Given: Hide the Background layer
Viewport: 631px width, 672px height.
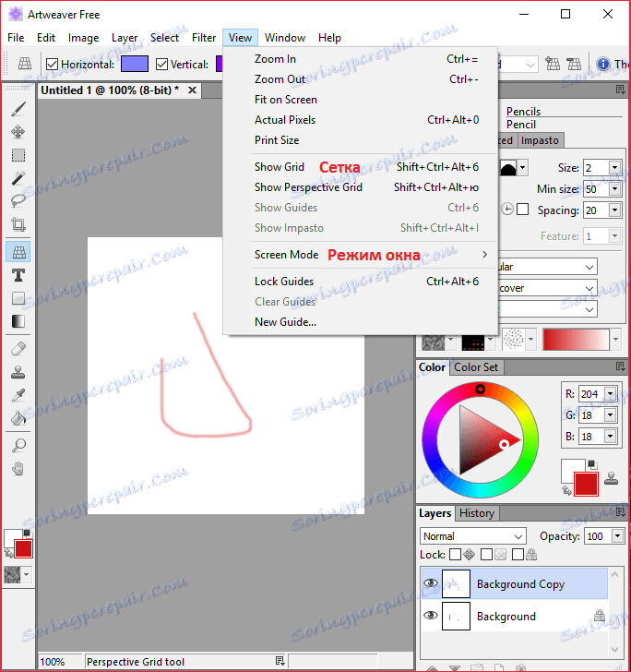Looking at the screenshot, I should pos(431,616).
